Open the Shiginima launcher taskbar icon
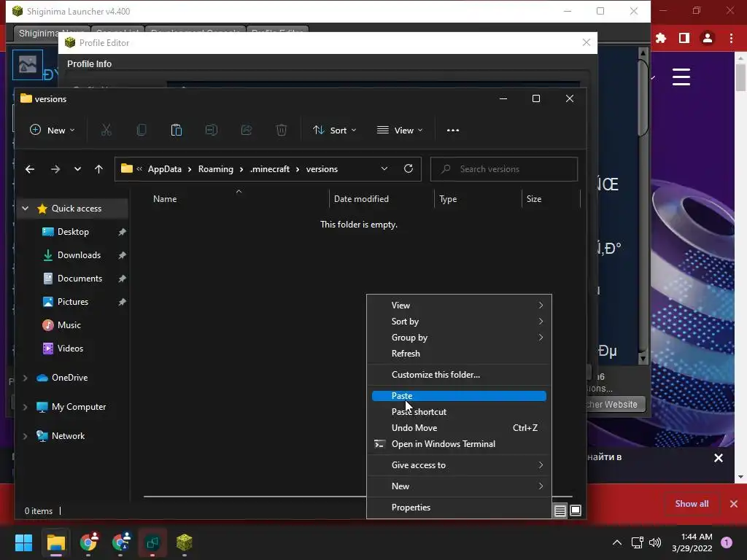747x560 pixels. pos(185,542)
